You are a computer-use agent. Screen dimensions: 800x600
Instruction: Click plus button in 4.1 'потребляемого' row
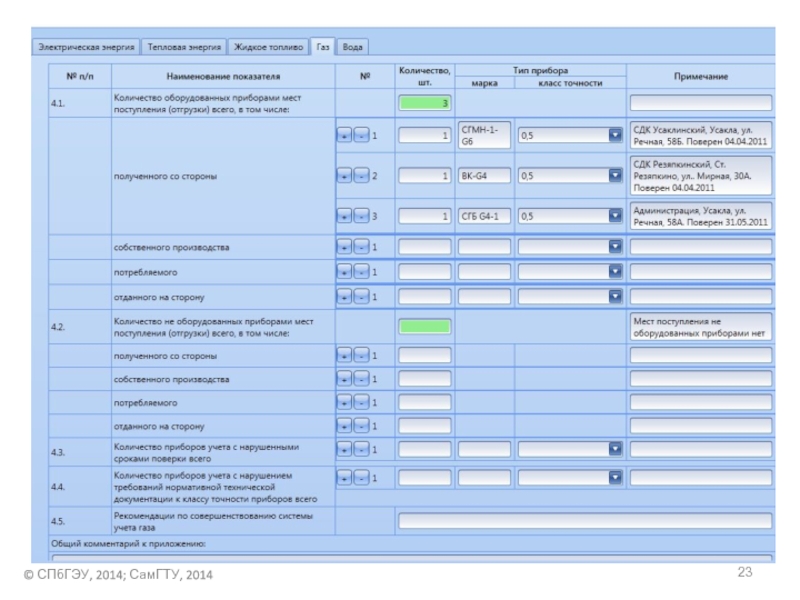[344, 271]
